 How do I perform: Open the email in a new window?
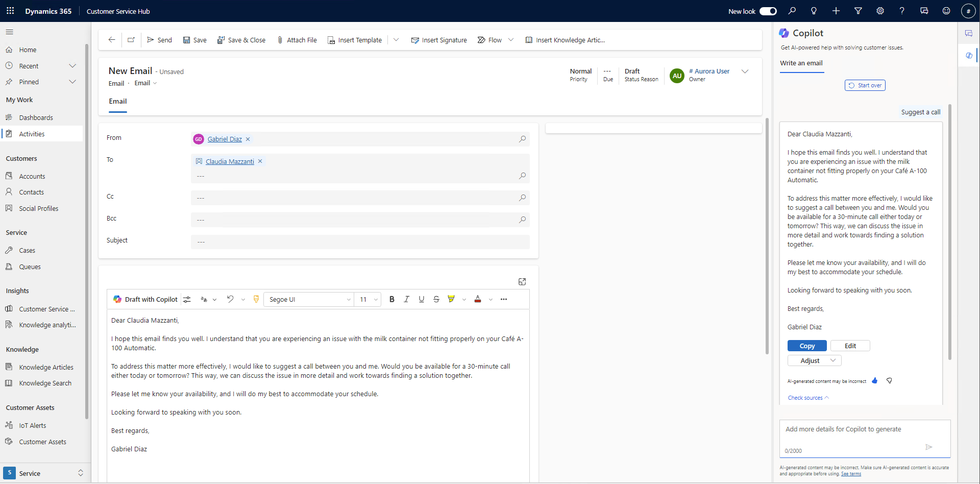coord(131,40)
